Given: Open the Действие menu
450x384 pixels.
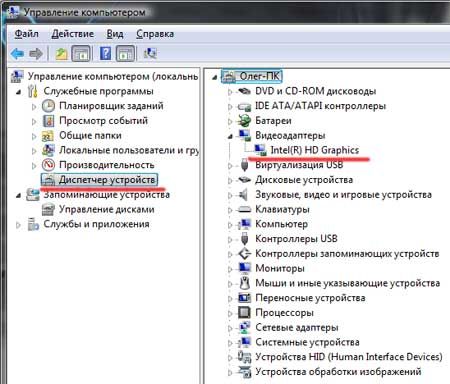Looking at the screenshot, I should (x=73, y=34).
